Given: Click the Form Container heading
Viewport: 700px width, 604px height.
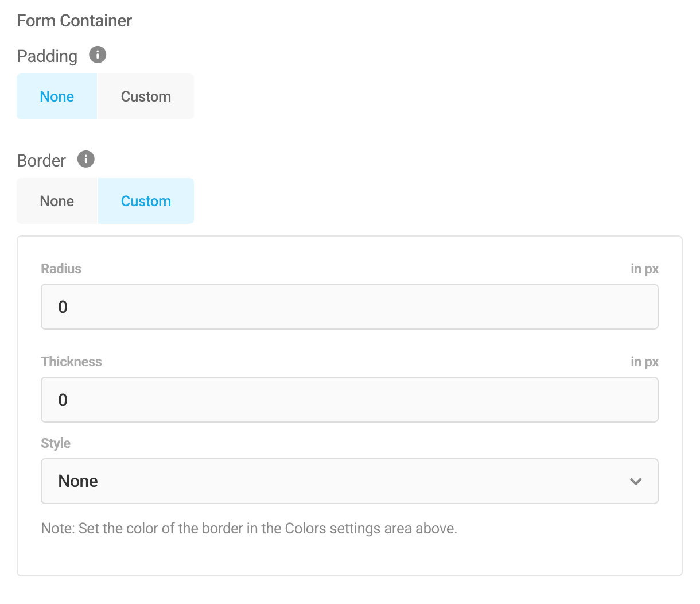Looking at the screenshot, I should coord(74,20).
